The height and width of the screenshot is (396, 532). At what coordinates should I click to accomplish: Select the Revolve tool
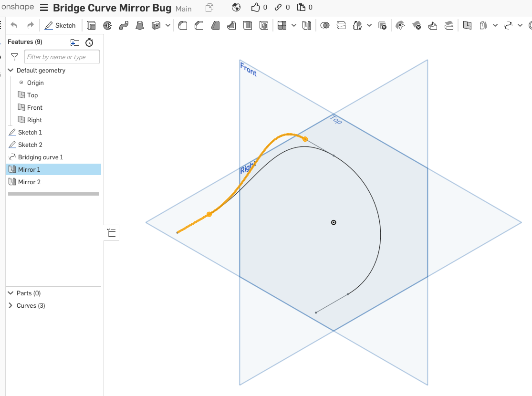pyautogui.click(x=107, y=25)
